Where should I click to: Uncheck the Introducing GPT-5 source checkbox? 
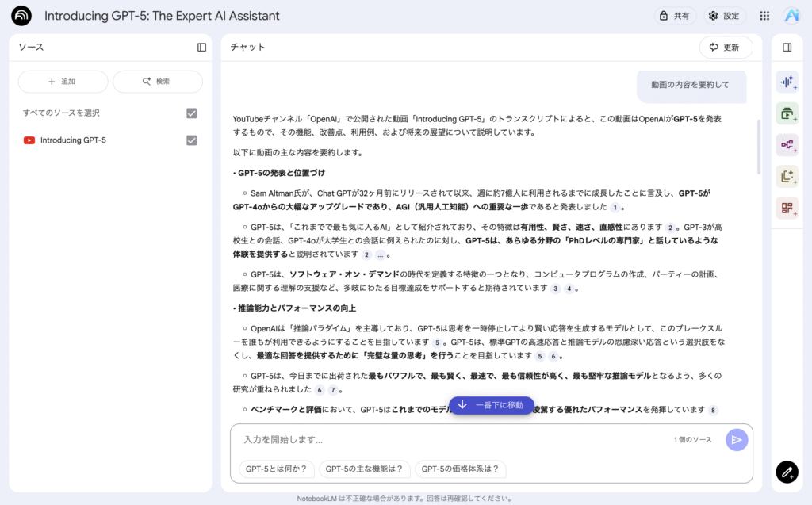192,140
